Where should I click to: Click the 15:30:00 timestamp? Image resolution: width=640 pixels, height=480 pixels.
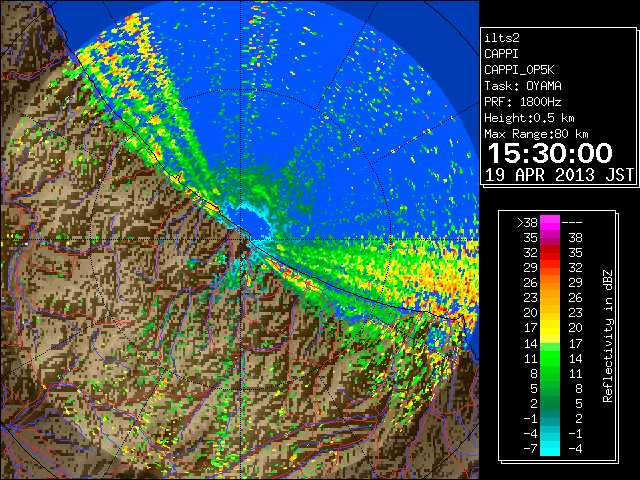(550, 153)
